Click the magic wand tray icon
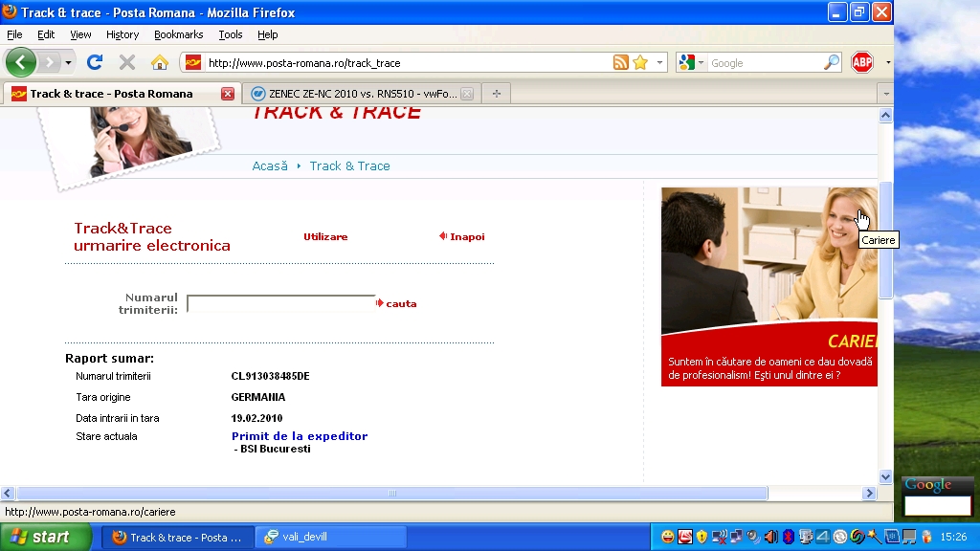Image resolution: width=980 pixels, height=551 pixels. 875,537
